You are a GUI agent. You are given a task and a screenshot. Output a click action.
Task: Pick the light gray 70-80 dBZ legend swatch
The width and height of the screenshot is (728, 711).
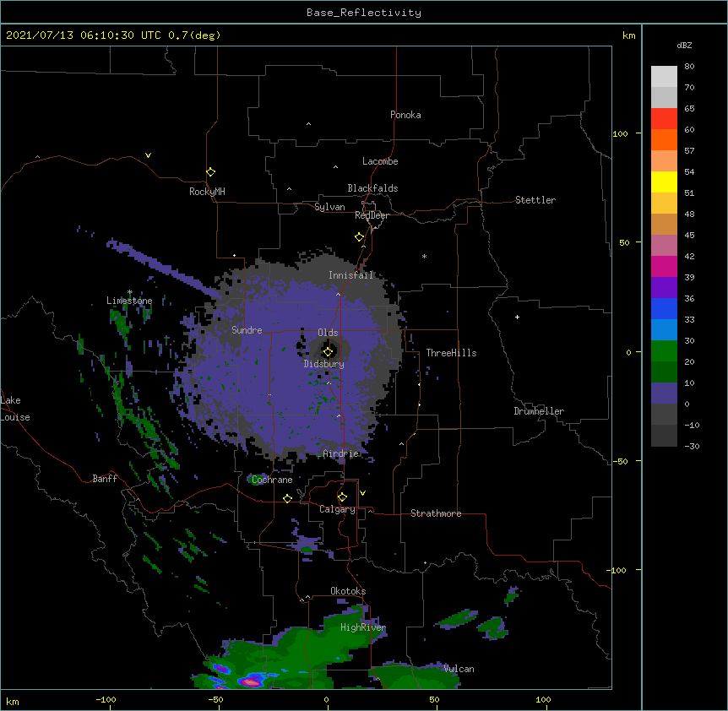click(x=664, y=77)
